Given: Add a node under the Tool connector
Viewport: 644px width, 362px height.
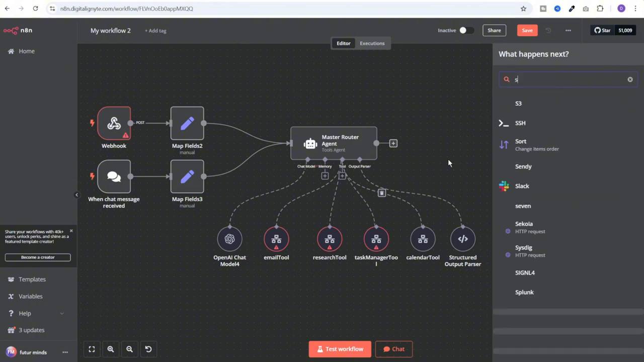Looking at the screenshot, I should tap(342, 175).
